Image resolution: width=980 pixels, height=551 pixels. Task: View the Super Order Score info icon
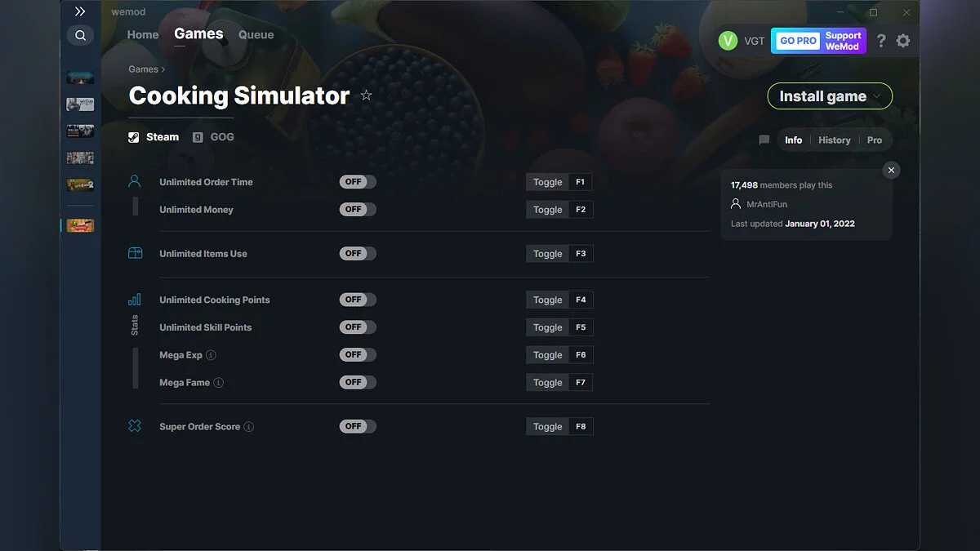coord(250,426)
